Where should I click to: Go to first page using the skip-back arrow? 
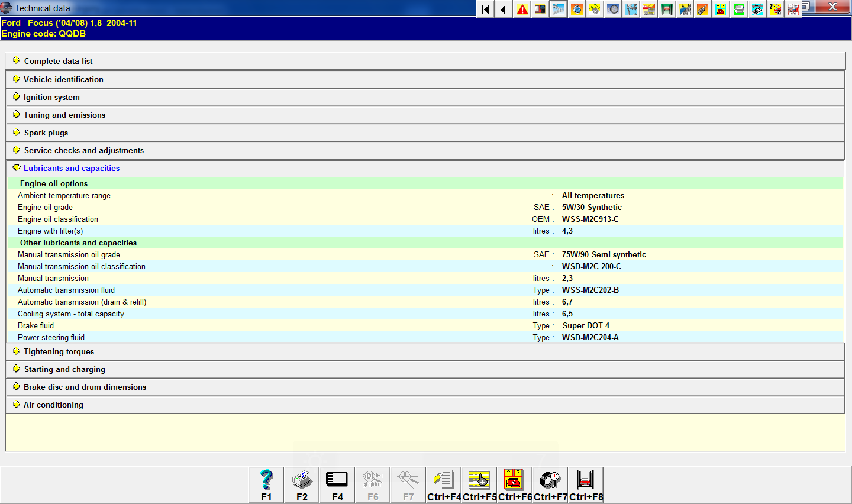(485, 9)
